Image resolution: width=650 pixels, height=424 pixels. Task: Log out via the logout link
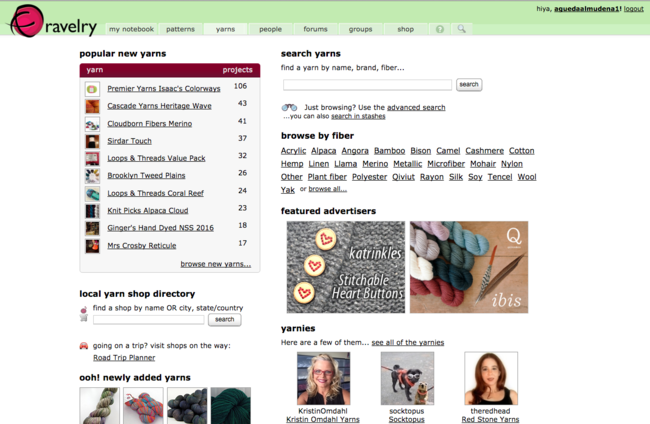click(x=633, y=9)
